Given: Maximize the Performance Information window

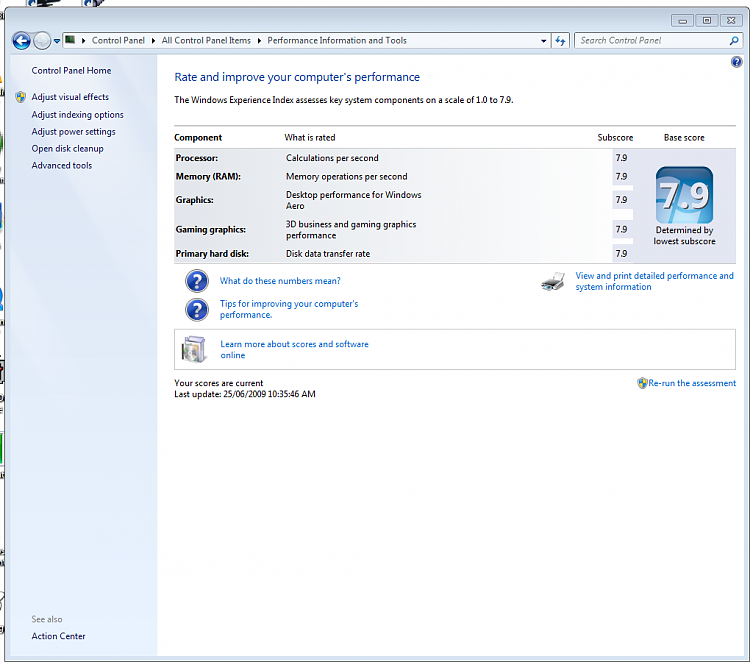Looking at the screenshot, I should point(706,21).
